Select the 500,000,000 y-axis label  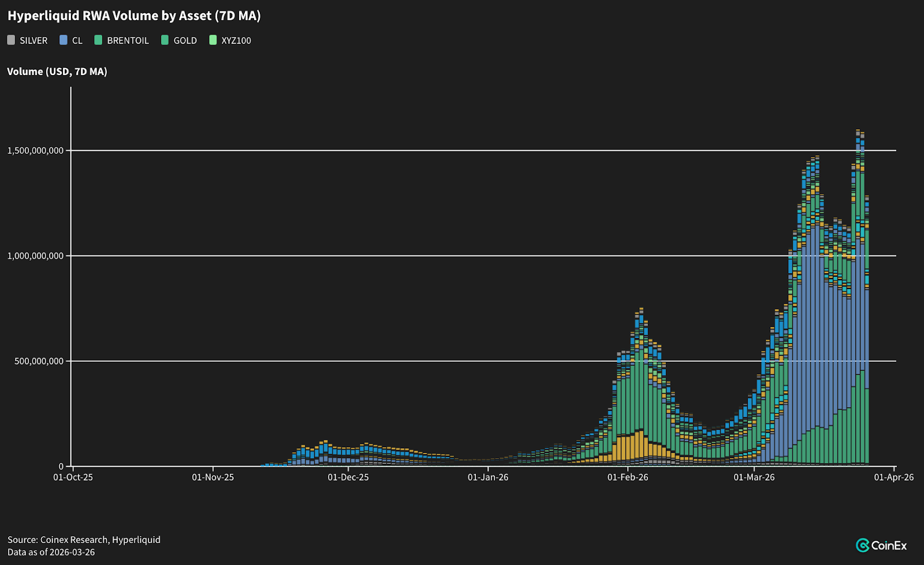(39, 362)
